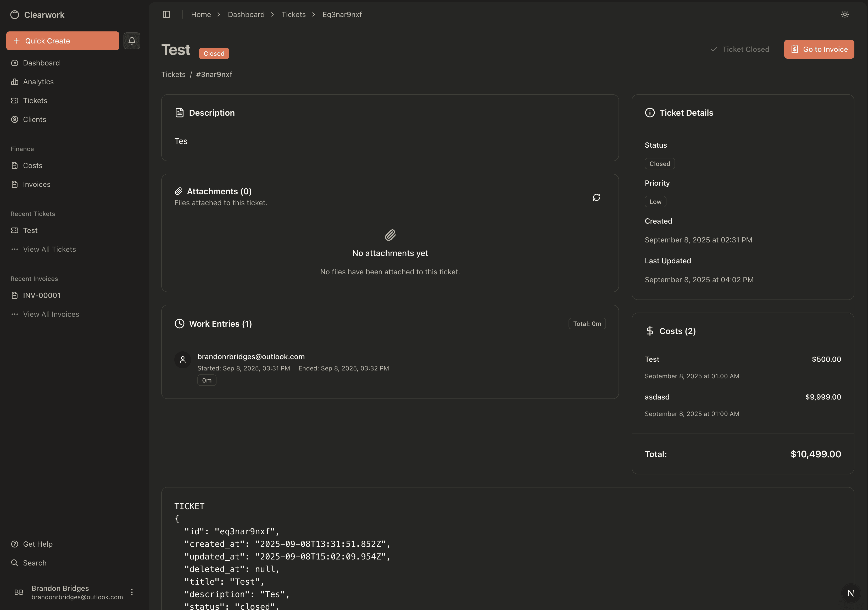Refresh attachments list icon

coord(596,197)
